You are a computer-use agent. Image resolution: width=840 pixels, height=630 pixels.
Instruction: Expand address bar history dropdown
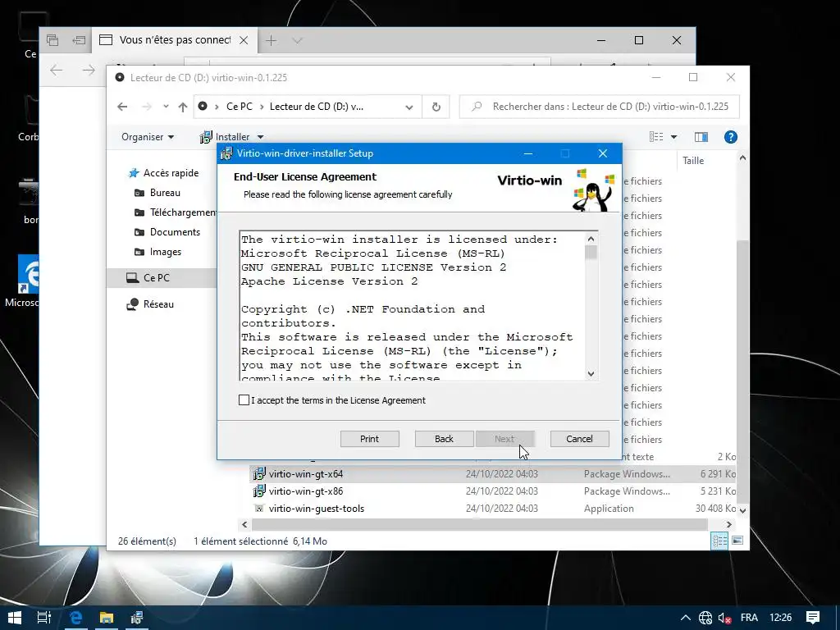click(409, 107)
